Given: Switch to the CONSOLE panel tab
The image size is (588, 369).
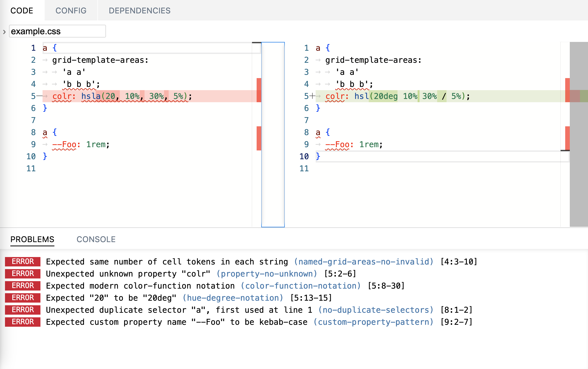Looking at the screenshot, I should [x=96, y=239].
